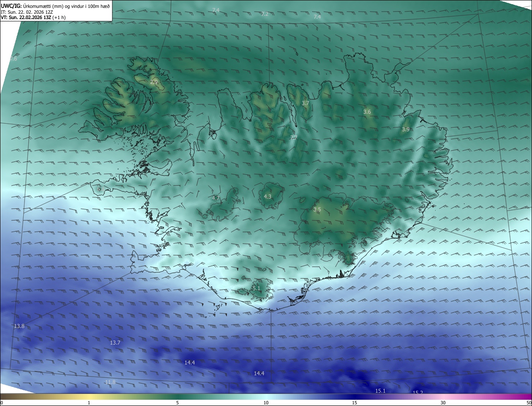Click the 5 tick on color legend
The image size is (532, 406).
pos(177,403)
